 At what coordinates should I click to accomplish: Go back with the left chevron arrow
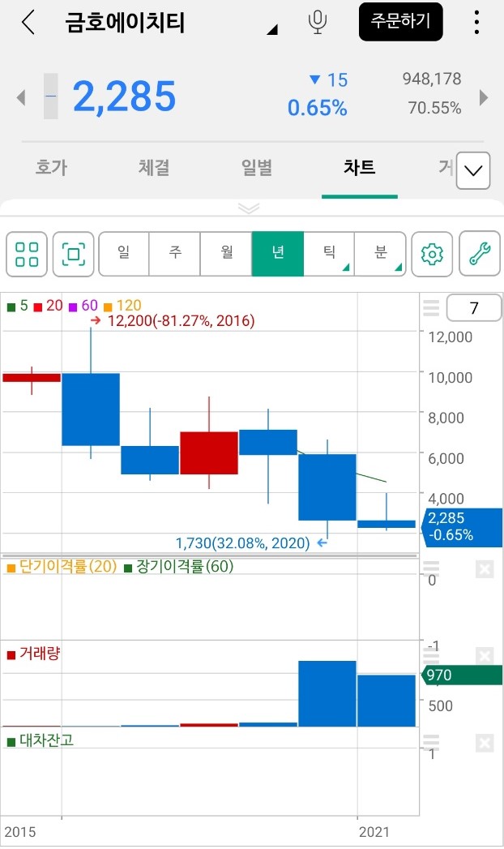coord(28,23)
